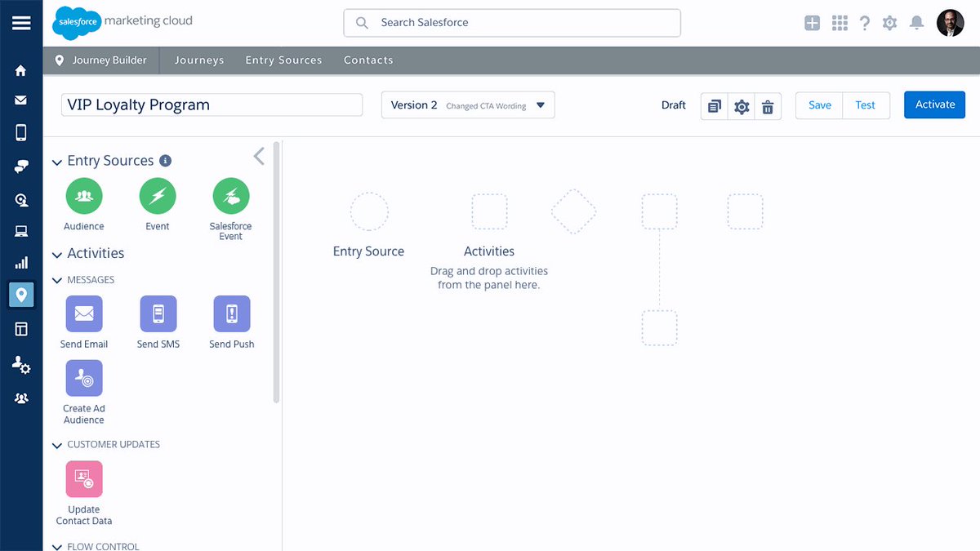
Task: Select the Salesforce Event entry source
Action: (231, 196)
